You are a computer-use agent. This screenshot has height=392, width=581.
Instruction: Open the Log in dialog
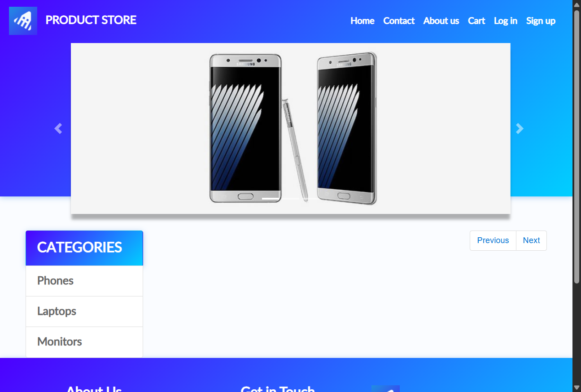pyautogui.click(x=506, y=21)
